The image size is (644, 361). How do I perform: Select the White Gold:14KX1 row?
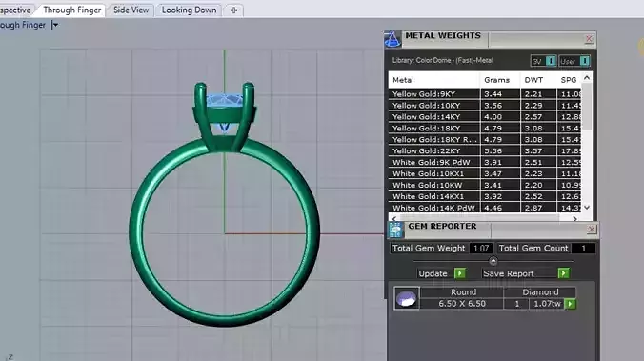click(485, 196)
